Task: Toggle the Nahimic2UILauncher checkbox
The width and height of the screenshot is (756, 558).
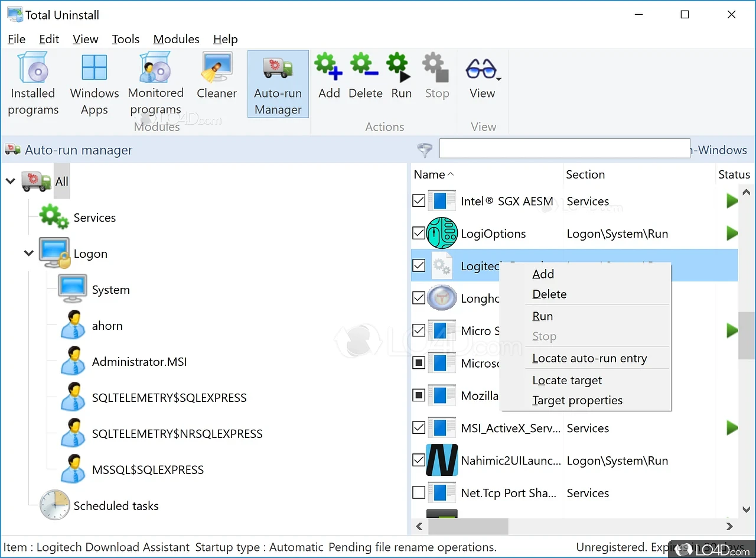Action: 419,460
